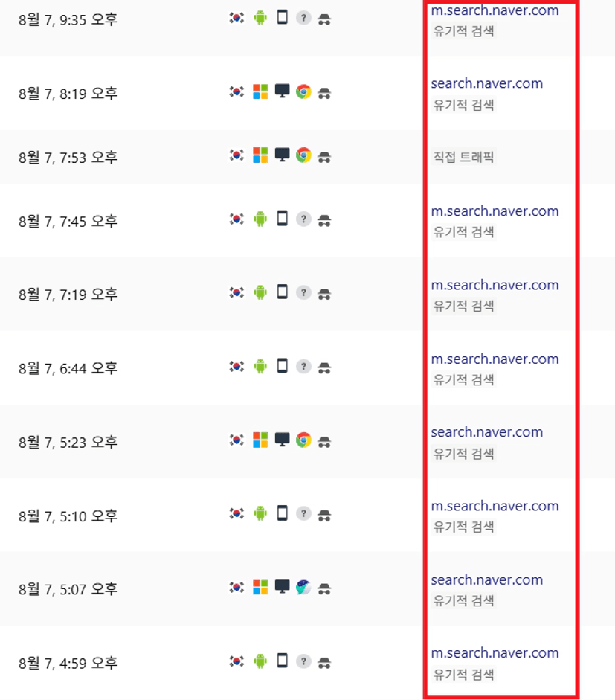The image size is (615, 700).
Task: Click the Android icon in the 5:10 오후 row
Action: (x=260, y=514)
